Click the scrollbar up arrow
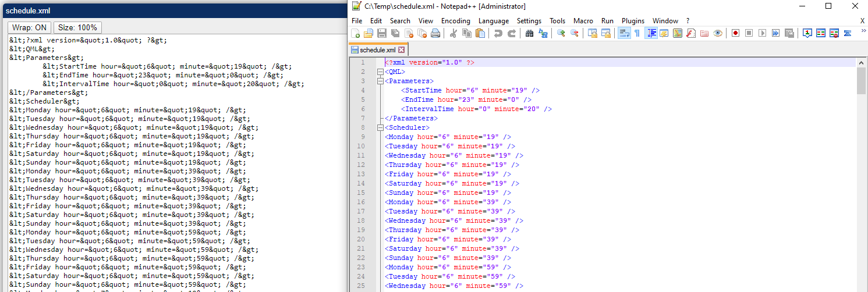This screenshot has height=292, width=868. click(862, 62)
